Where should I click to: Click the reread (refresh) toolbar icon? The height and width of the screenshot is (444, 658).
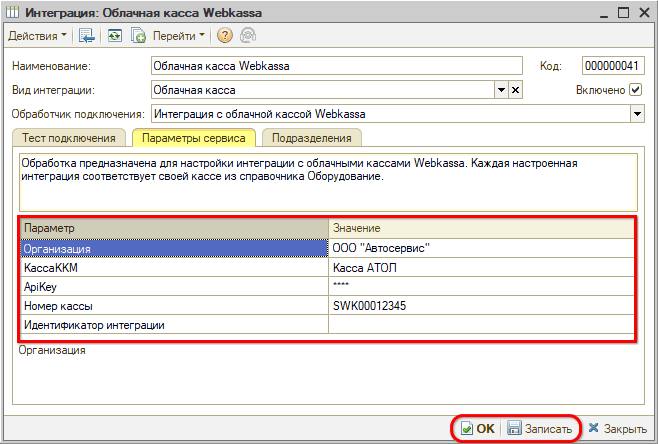click(x=113, y=35)
